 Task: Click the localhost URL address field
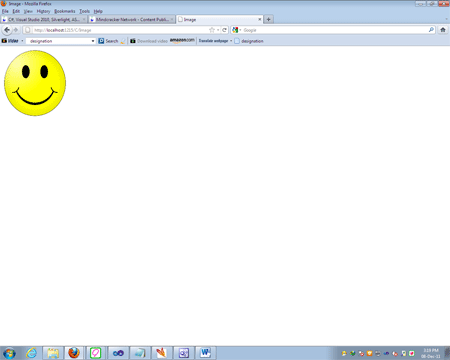[x=120, y=30]
